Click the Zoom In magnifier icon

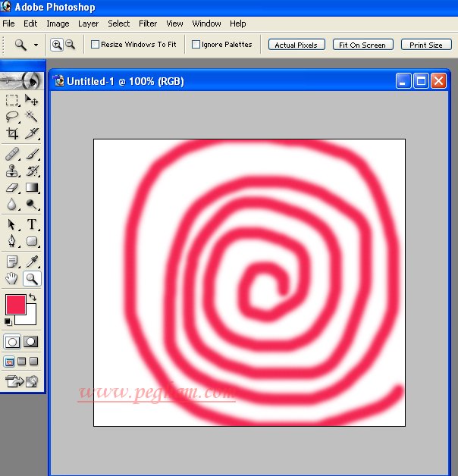point(57,45)
